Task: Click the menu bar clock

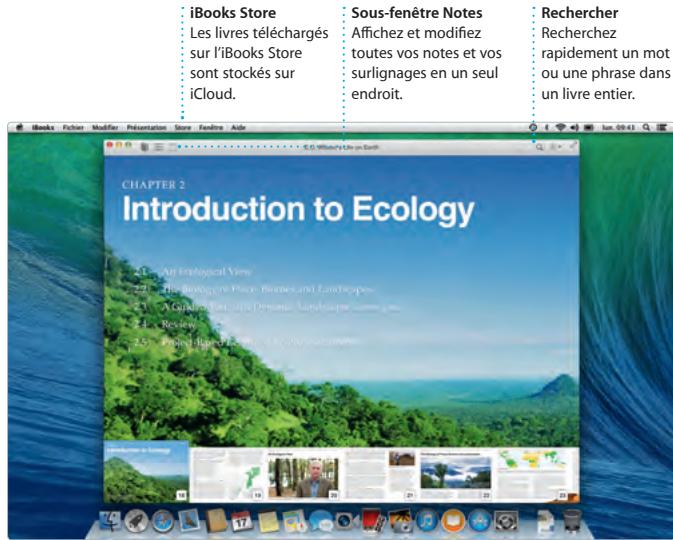Action: (618, 127)
